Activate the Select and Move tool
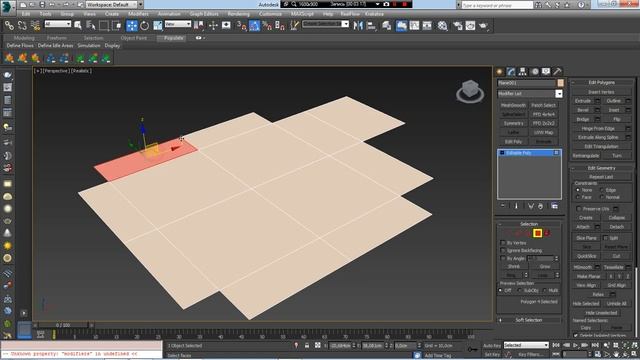640x360 pixels. [x=132, y=26]
